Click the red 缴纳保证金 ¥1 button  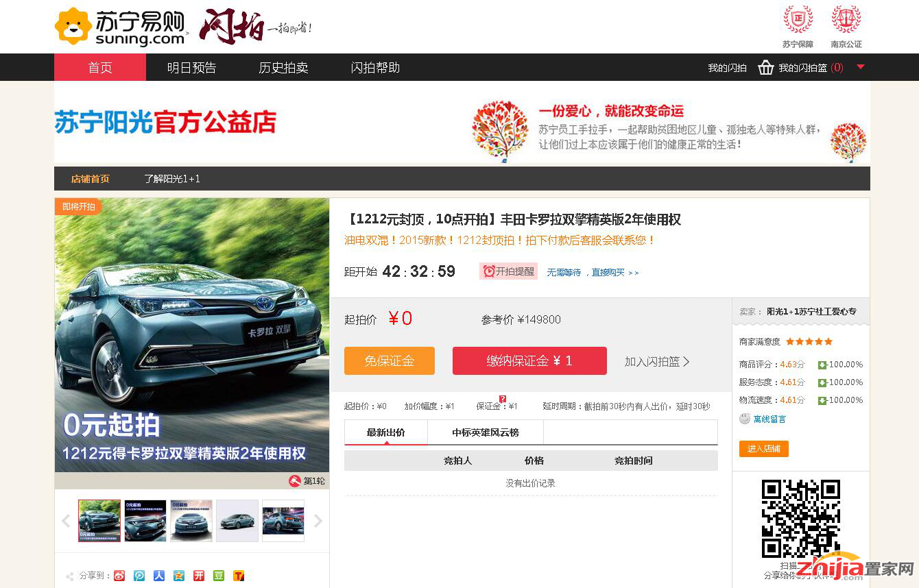(529, 360)
